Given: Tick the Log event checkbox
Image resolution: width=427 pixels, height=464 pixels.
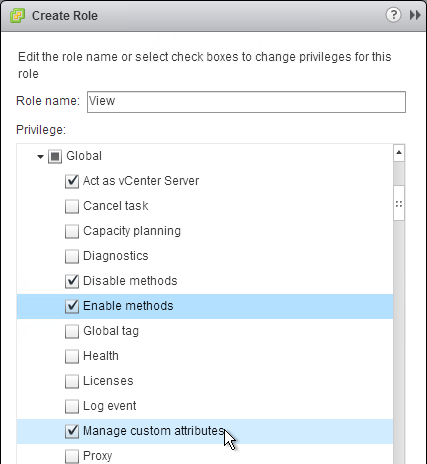Looking at the screenshot, I should click(x=72, y=406).
